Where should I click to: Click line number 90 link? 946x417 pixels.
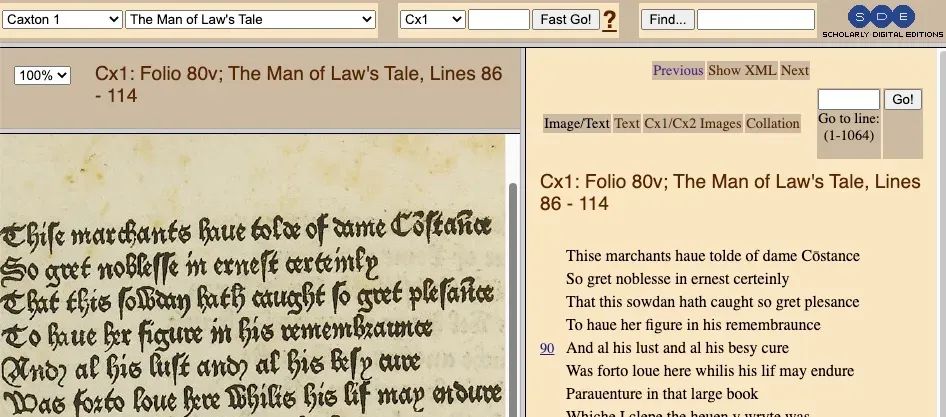(x=547, y=348)
